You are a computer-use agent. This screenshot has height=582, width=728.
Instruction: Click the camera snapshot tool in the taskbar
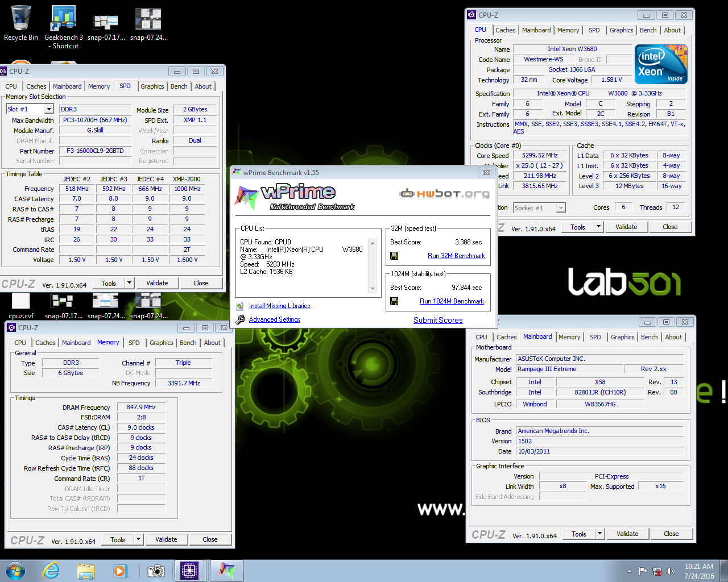pyautogui.click(x=155, y=571)
